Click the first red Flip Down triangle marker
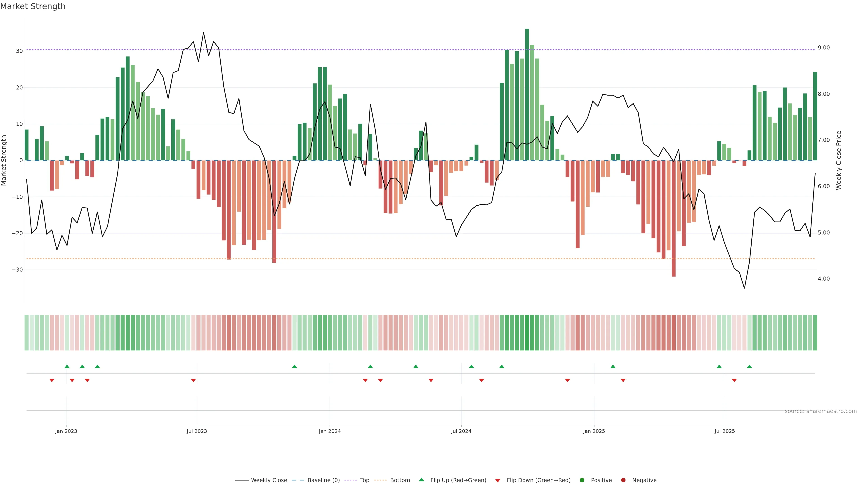The image size is (868, 488). 52,380
